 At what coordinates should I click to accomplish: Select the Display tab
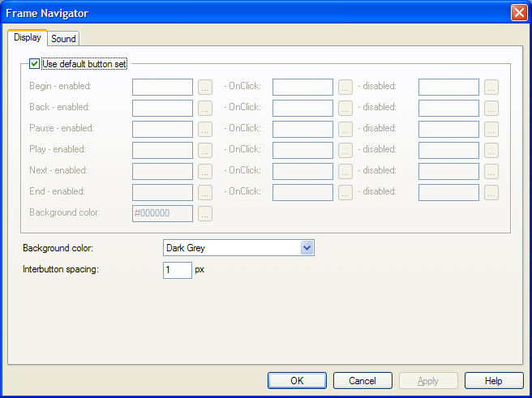point(28,38)
